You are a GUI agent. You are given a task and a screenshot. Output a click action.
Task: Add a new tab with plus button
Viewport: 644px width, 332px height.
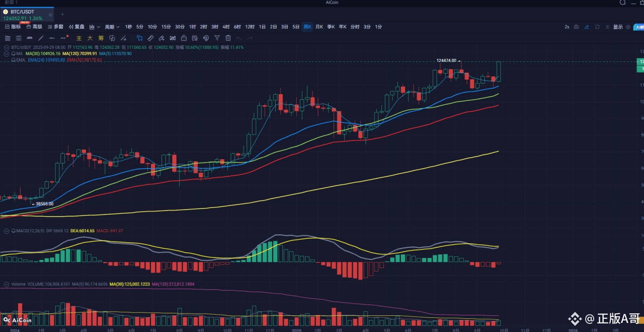coord(62,14)
